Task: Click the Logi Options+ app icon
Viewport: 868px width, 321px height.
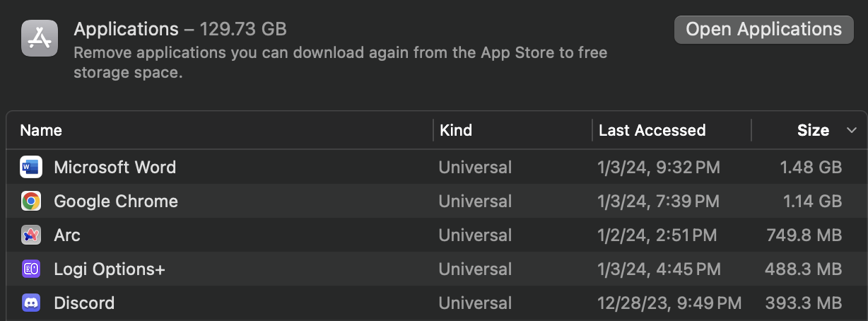Action: tap(31, 269)
